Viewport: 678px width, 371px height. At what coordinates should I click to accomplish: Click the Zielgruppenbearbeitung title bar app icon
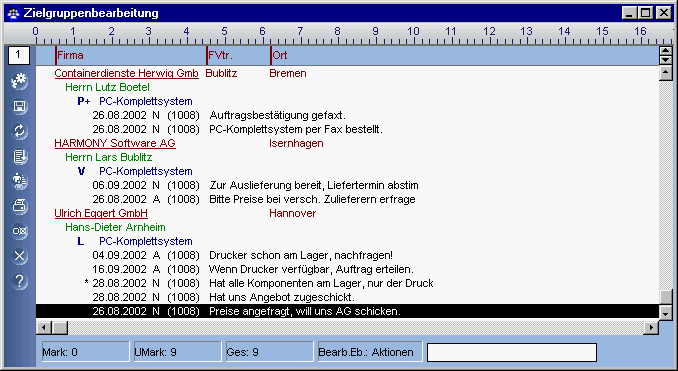coord(13,13)
